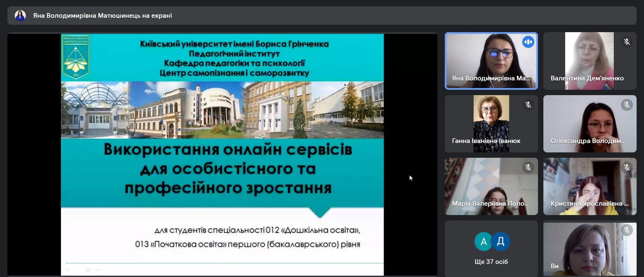644x277 pixels.
Task: Click slide header 'Київський університет імені Бориса Грінченка'
Action: 234,44
